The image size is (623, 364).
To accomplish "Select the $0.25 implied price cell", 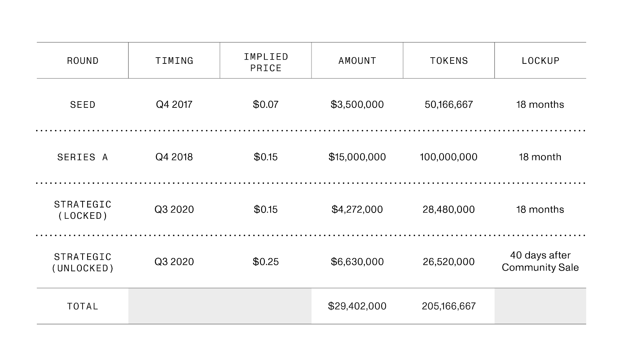I will tap(266, 262).
